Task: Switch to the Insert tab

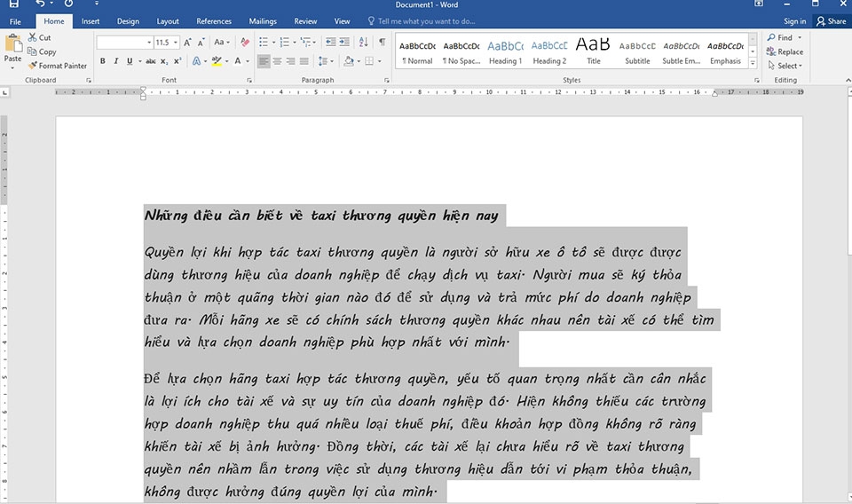Action: tap(91, 21)
